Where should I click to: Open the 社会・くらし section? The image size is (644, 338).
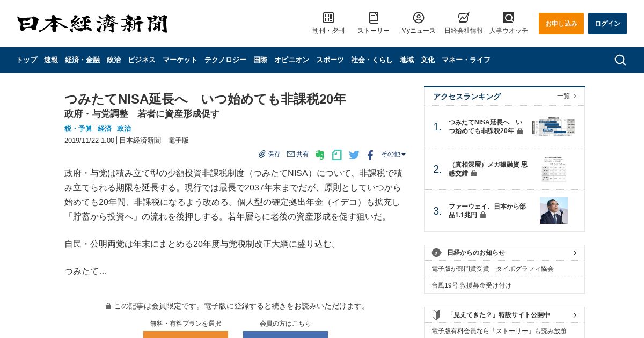pyautogui.click(x=372, y=60)
